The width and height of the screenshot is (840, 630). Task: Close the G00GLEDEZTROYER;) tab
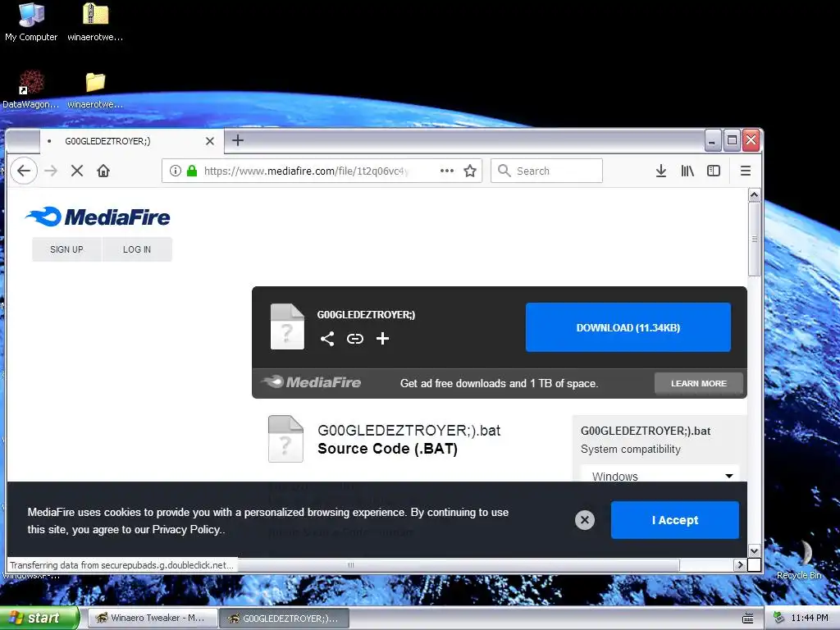[x=210, y=141]
